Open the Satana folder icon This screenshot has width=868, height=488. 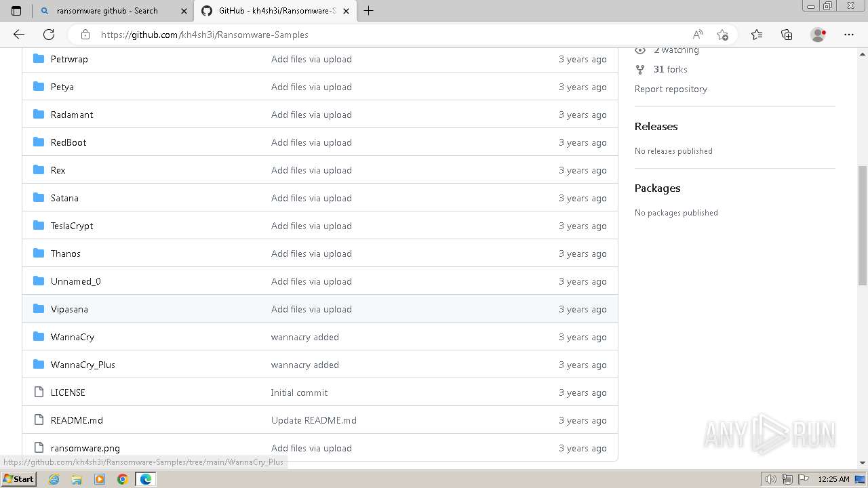pos(39,198)
